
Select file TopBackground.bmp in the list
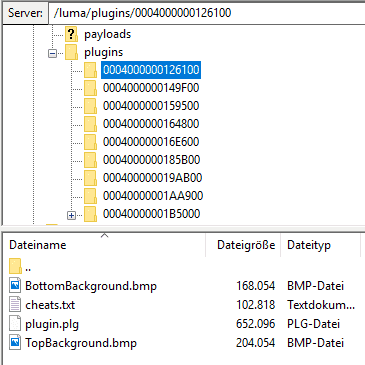pos(81,343)
